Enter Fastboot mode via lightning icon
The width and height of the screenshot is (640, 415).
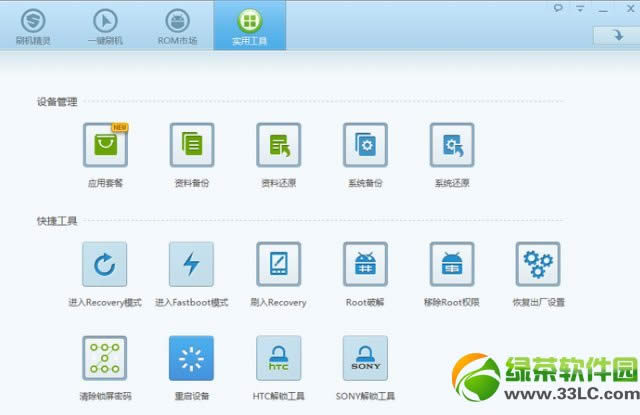tap(191, 265)
